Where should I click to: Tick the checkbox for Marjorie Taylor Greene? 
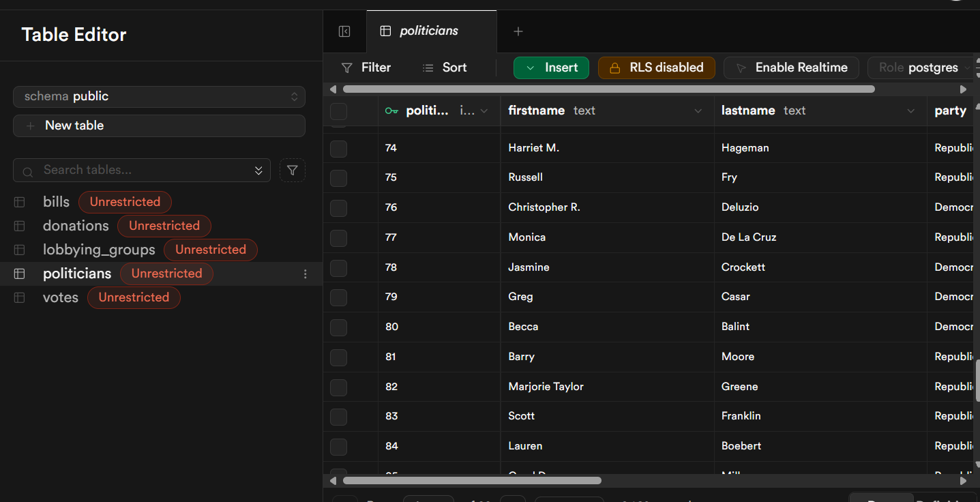click(x=339, y=387)
